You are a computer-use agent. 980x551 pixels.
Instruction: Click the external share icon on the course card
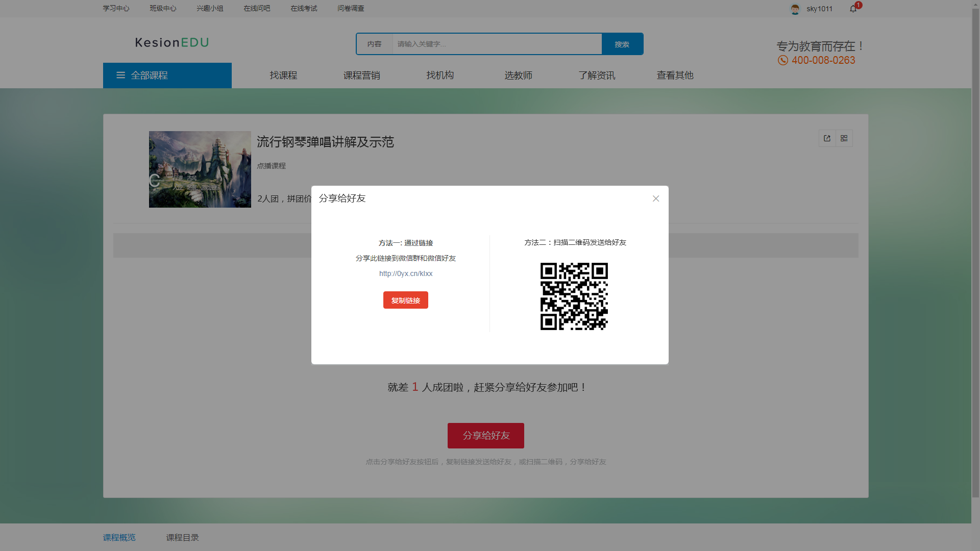coord(827,138)
